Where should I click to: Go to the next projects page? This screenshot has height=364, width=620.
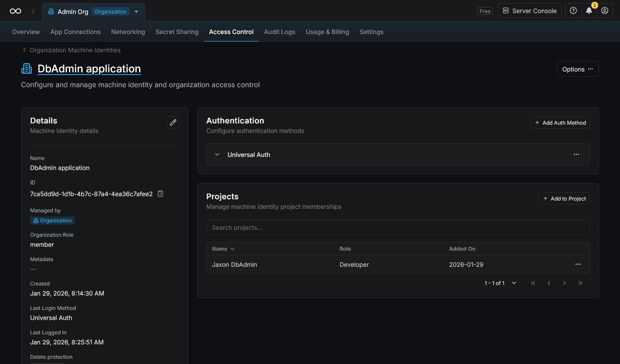point(565,283)
